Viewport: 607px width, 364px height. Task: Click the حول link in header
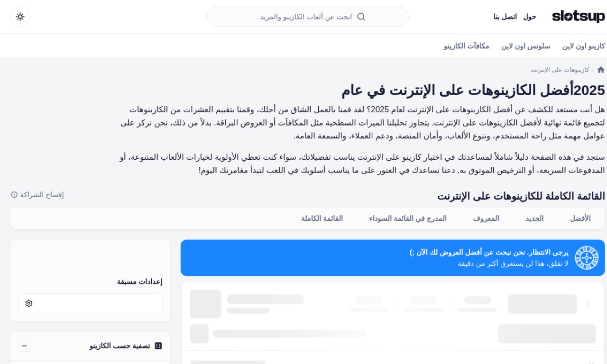pyautogui.click(x=530, y=17)
